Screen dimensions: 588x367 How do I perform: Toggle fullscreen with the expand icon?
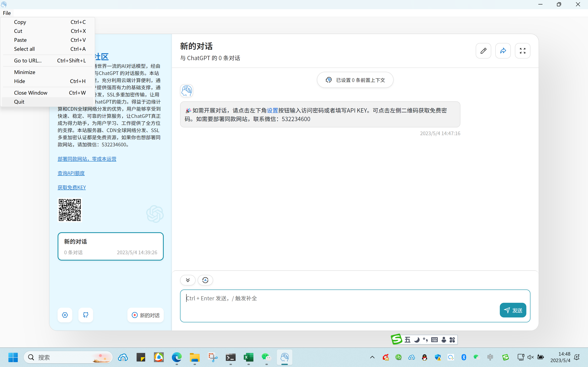pyautogui.click(x=522, y=51)
